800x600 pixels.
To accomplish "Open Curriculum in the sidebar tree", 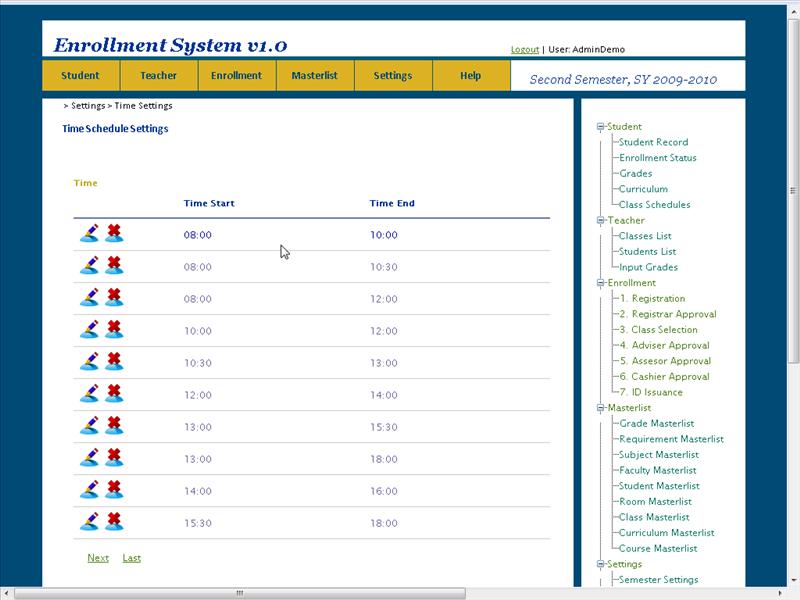I will pyautogui.click(x=643, y=189).
